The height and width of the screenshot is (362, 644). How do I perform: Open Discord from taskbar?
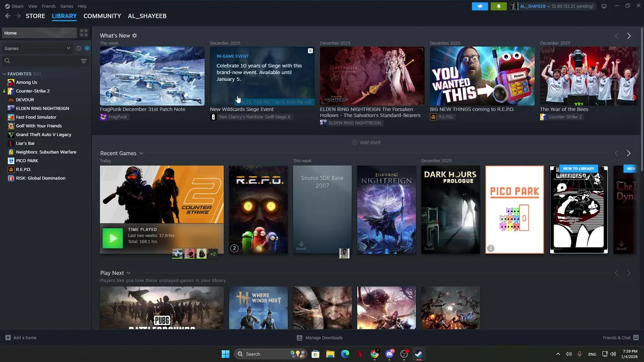coord(389,354)
